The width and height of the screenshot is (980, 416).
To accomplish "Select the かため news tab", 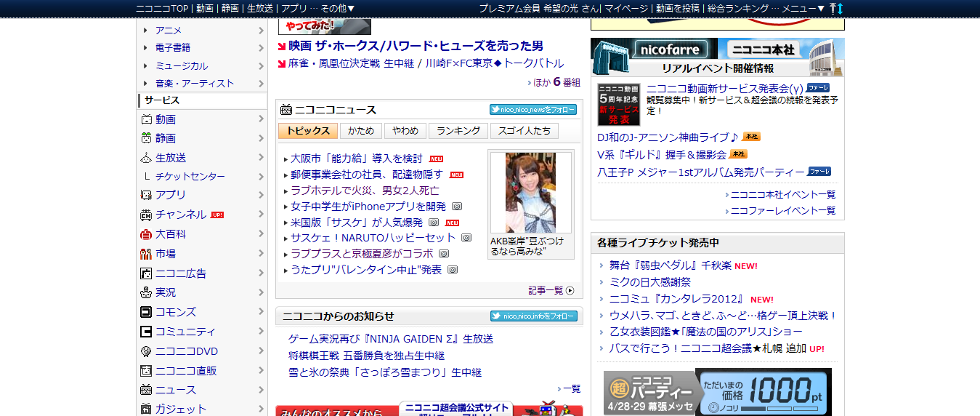I will coord(361,131).
